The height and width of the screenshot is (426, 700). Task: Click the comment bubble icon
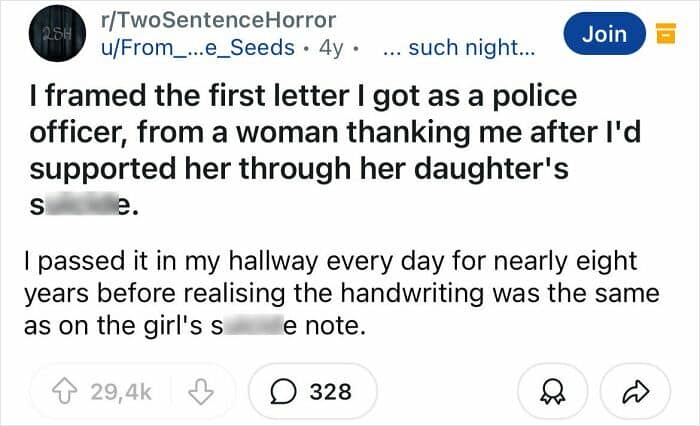coord(285,391)
